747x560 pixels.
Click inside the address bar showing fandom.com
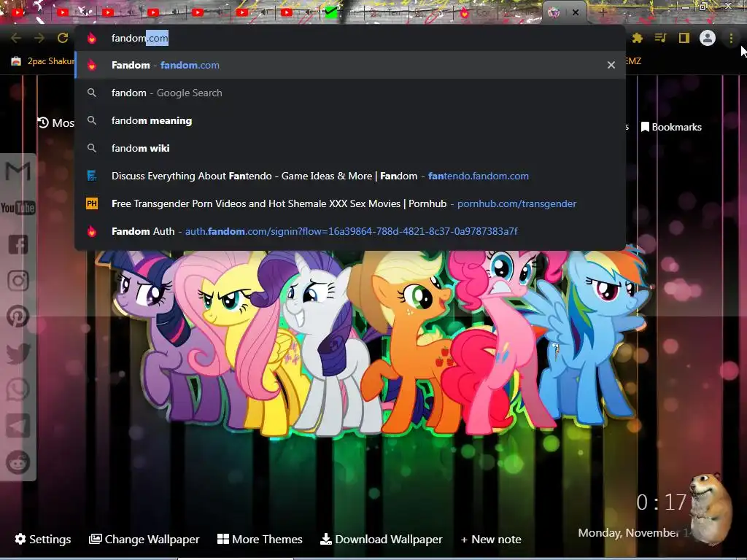pos(350,38)
